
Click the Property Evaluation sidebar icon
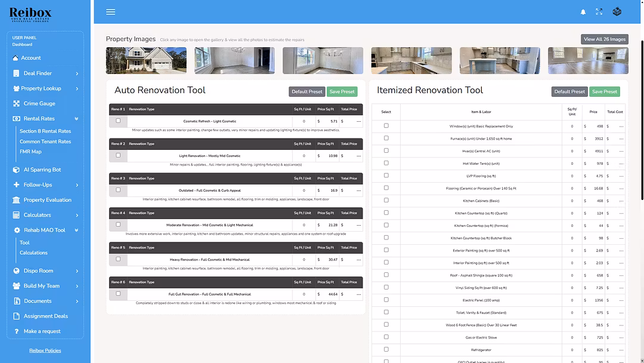click(x=17, y=200)
